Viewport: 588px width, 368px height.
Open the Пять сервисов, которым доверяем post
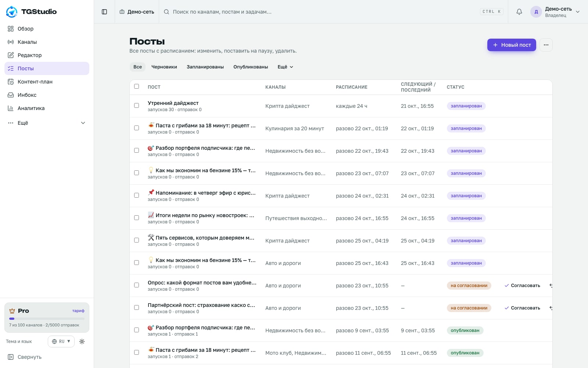pyautogui.click(x=201, y=238)
